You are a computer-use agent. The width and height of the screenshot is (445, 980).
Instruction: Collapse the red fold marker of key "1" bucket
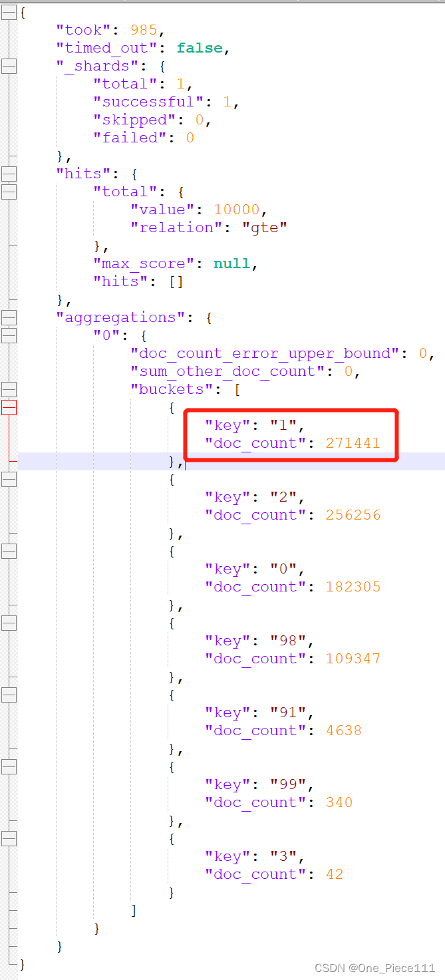click(9, 407)
